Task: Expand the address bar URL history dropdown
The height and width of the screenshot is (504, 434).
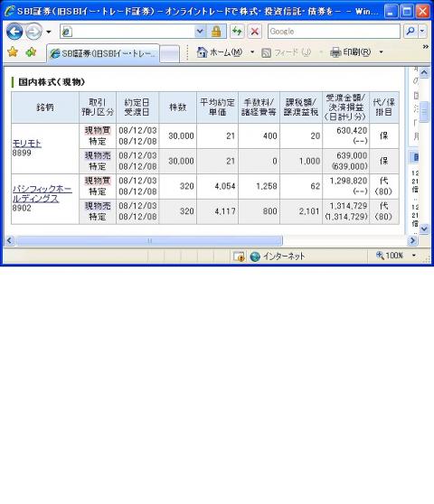Action: point(200,32)
